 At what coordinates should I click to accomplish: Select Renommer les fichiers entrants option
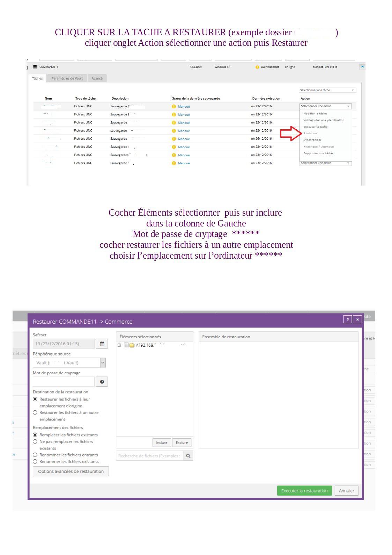point(35,455)
